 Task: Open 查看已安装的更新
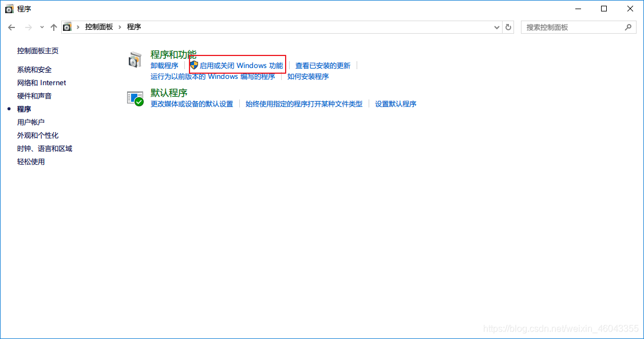[323, 66]
